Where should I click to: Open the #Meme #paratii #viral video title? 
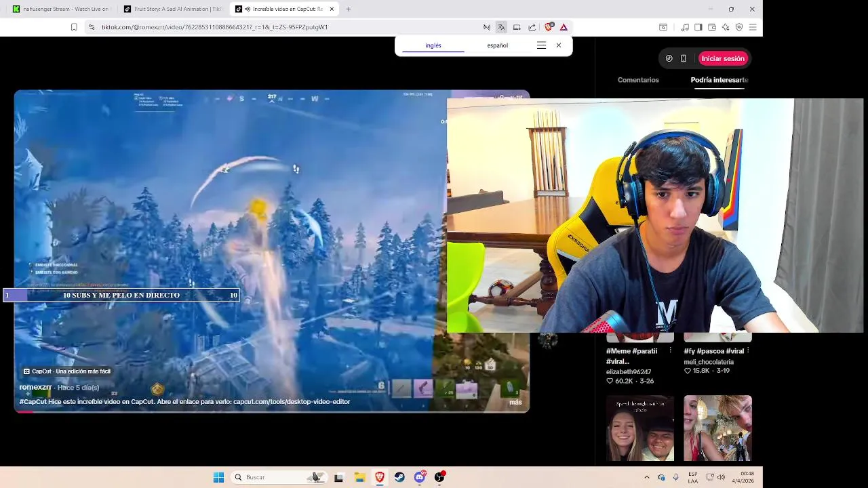[x=632, y=356]
